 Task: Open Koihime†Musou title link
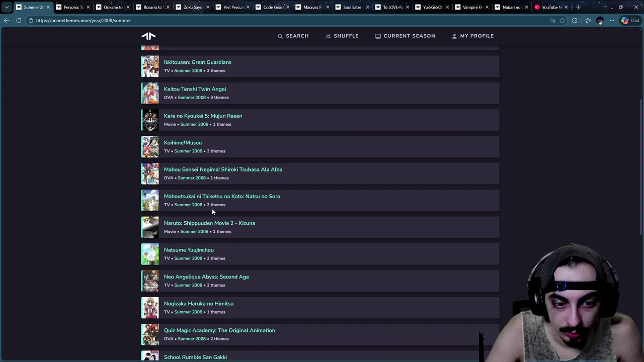[183, 143]
